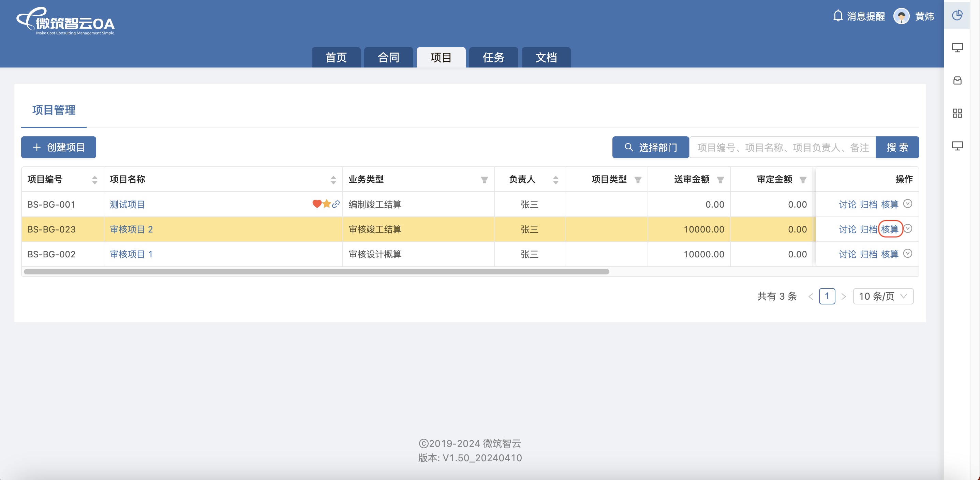The height and width of the screenshot is (480, 980).
Task: Open the 业务类型 column filter
Action: (x=484, y=180)
